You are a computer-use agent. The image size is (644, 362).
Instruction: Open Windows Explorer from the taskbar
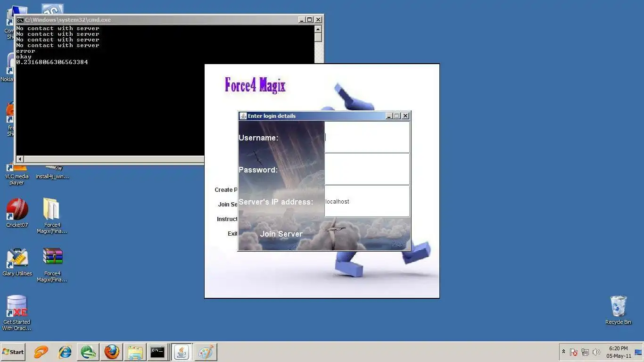tap(135, 352)
